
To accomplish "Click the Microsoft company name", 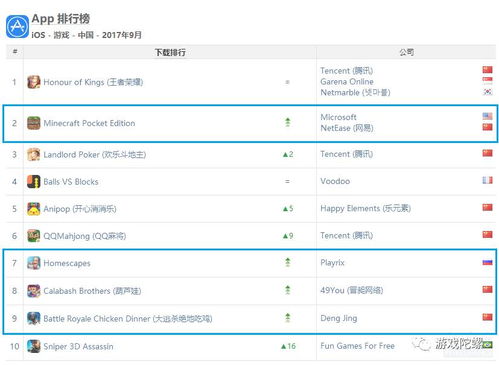I will 338,117.
